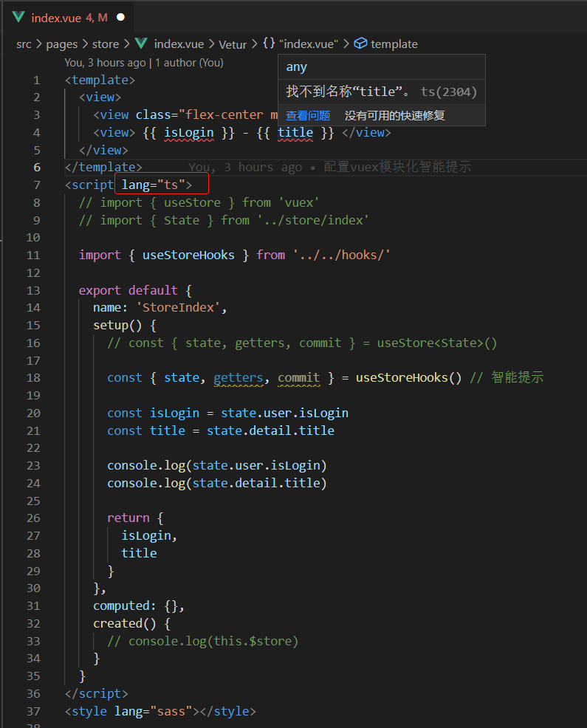Screen dimensions: 587x728
Task: Click the inline git blame text on line 6
Action: (329, 168)
